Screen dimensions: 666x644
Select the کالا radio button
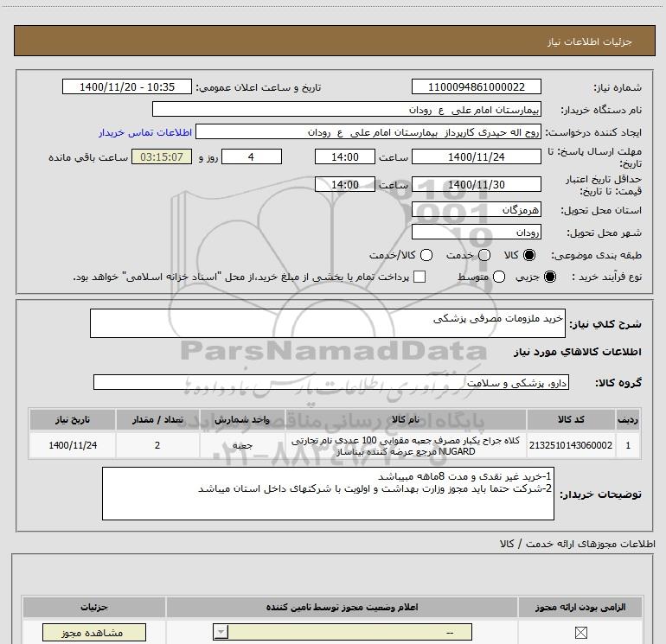pyautogui.click(x=529, y=255)
